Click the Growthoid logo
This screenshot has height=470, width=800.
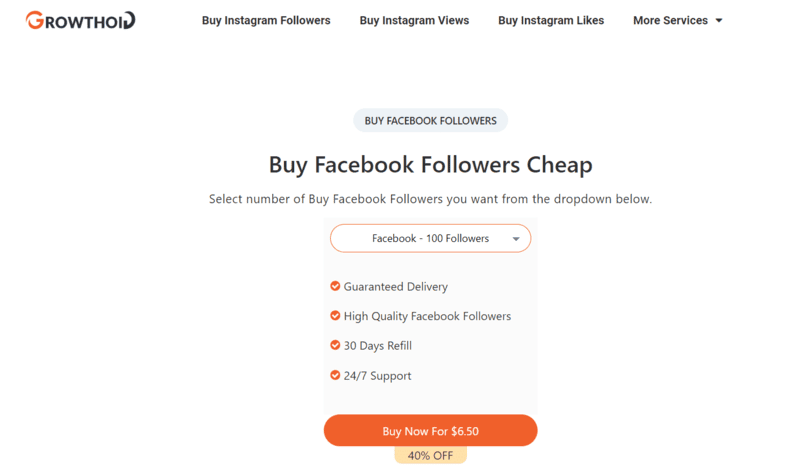(81, 20)
